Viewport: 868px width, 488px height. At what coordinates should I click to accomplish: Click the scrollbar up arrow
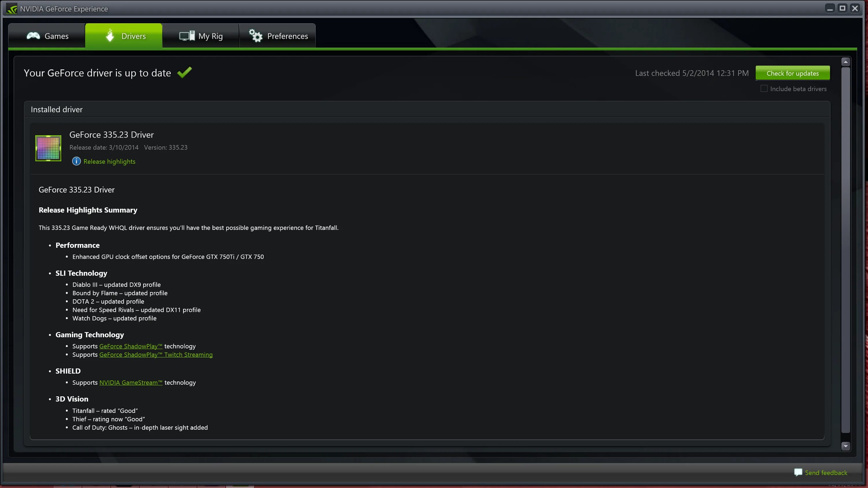click(x=845, y=62)
